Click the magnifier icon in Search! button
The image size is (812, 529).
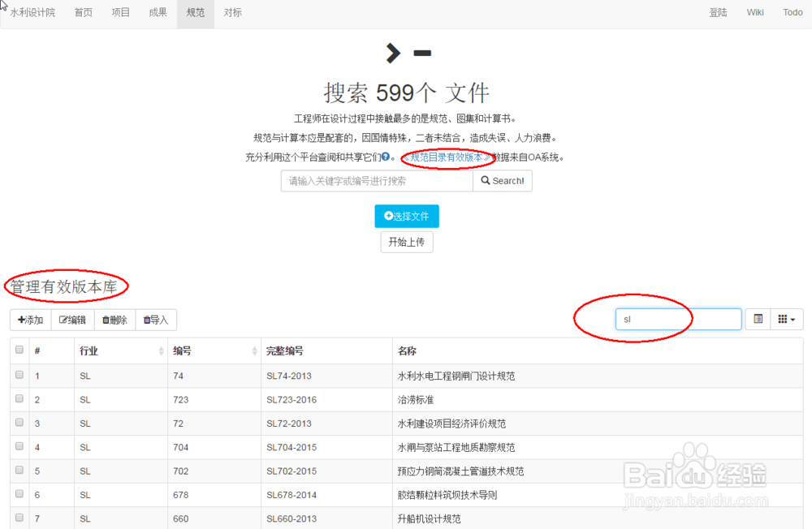(487, 180)
